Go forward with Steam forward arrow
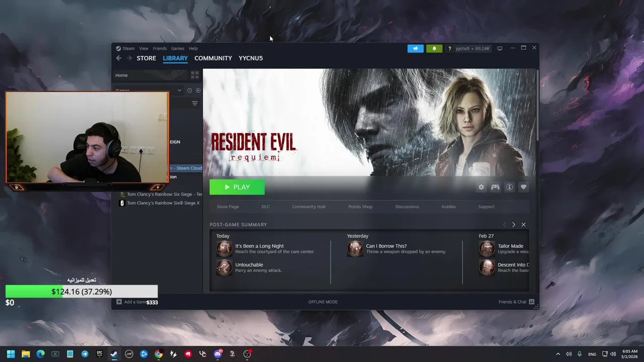 tap(129, 58)
